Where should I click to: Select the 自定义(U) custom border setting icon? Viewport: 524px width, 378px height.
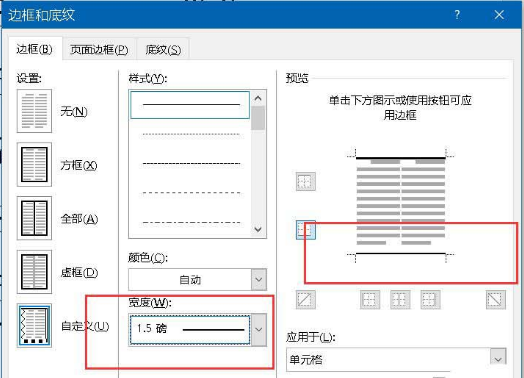tap(34, 326)
